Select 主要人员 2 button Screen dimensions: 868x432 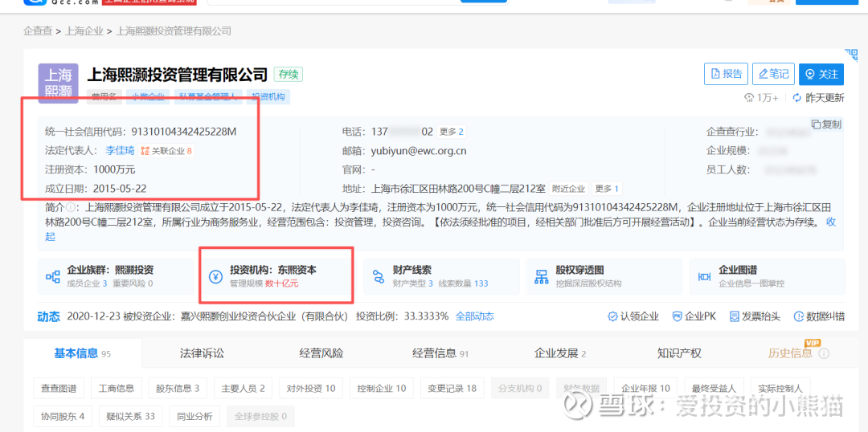[243, 389]
